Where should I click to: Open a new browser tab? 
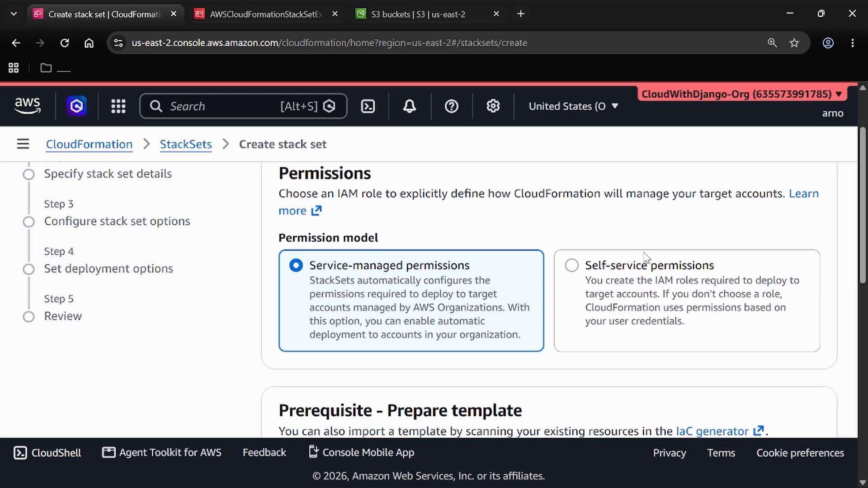point(521,14)
